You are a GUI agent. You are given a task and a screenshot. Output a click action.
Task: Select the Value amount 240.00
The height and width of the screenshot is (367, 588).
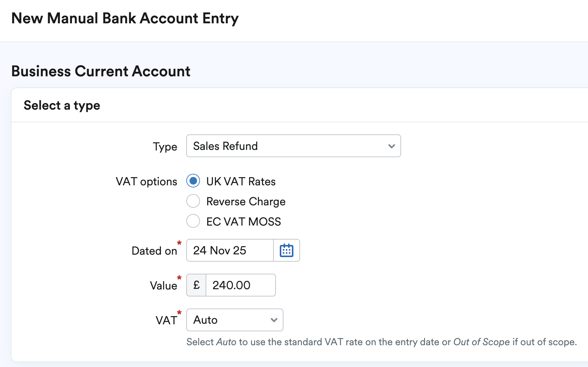click(240, 285)
